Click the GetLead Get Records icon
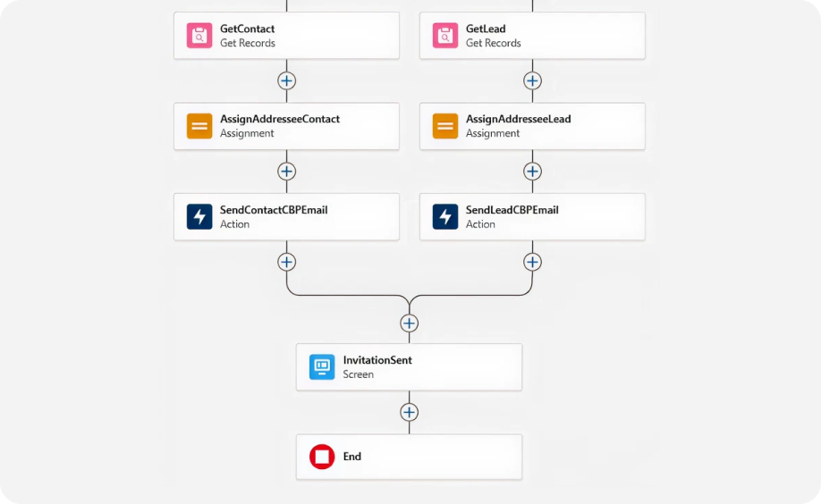 pyautogui.click(x=445, y=36)
